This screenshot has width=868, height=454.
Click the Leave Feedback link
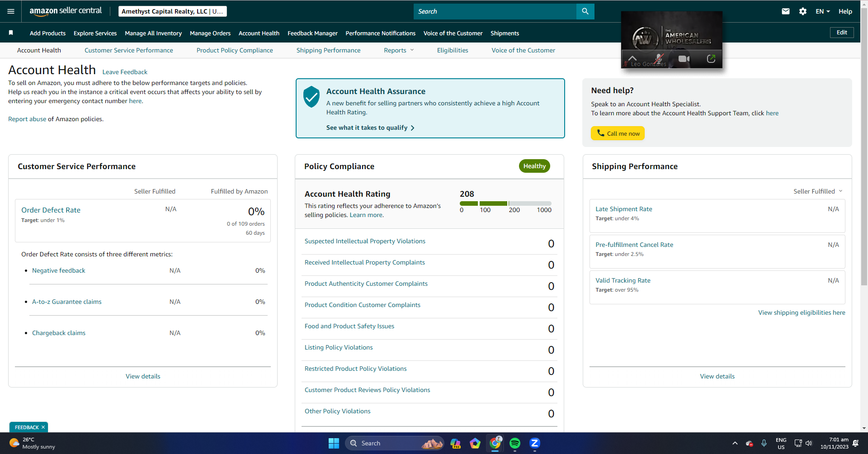[x=125, y=72]
